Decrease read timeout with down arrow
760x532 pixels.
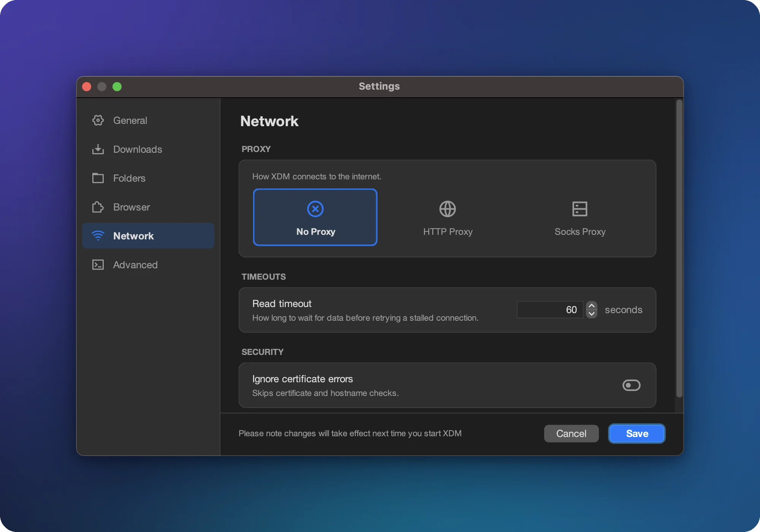[592, 314]
